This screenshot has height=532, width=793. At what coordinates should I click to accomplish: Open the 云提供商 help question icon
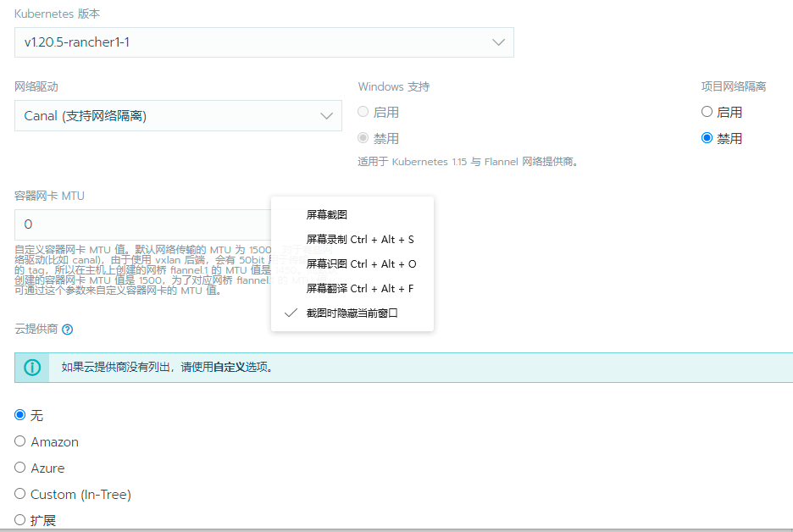click(67, 330)
